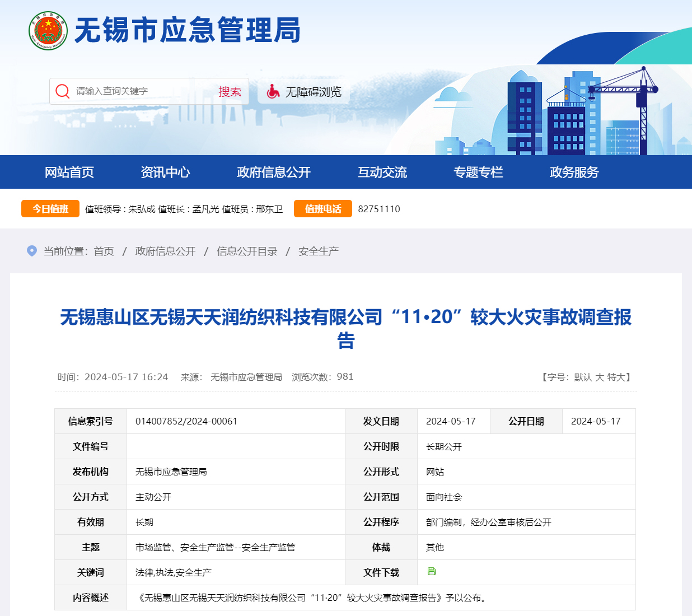
Task: Set font size to 默认
Action: pos(583,377)
